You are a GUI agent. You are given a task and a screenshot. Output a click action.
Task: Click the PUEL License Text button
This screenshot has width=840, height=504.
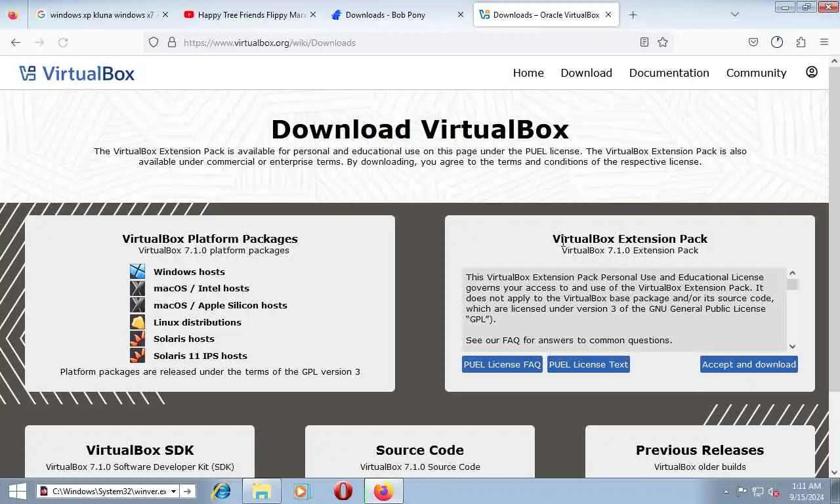tap(589, 364)
